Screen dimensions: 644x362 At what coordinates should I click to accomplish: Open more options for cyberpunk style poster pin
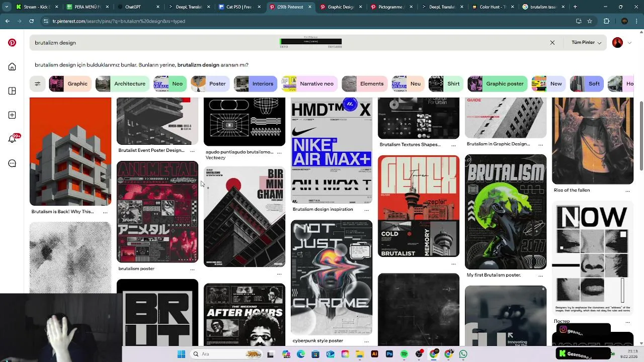point(366,341)
